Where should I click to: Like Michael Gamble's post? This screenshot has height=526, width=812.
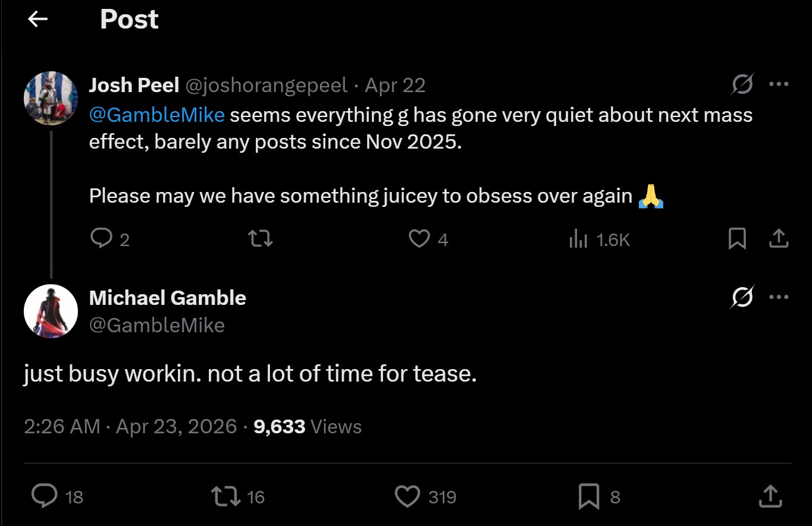(x=407, y=496)
